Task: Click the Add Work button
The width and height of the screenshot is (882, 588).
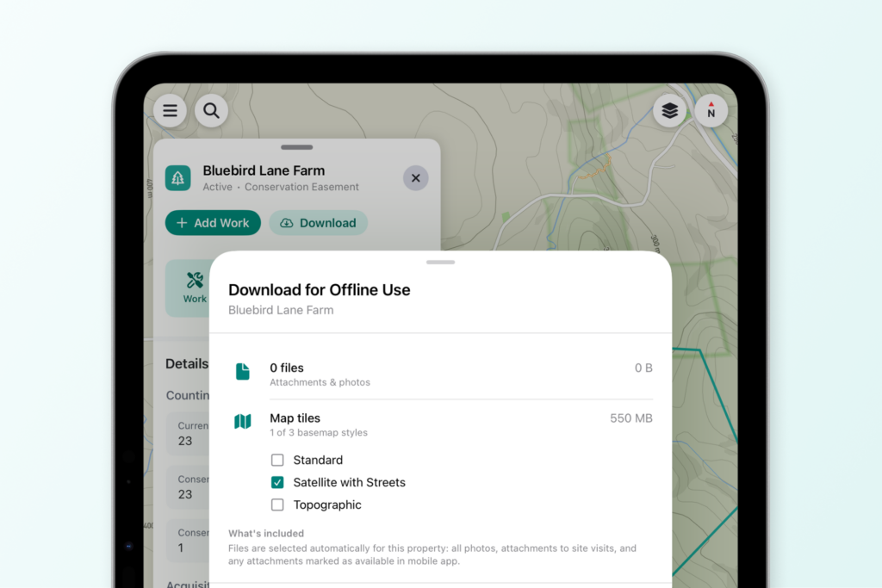Action: [x=214, y=223]
